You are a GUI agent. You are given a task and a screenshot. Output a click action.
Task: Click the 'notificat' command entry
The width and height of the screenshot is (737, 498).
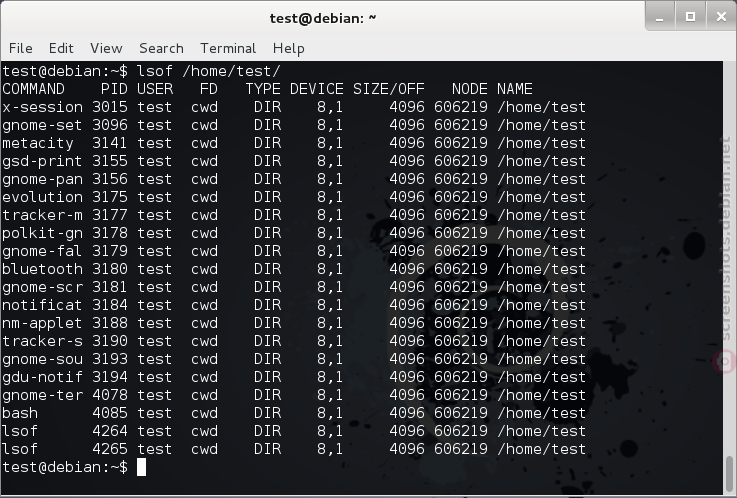click(42, 305)
